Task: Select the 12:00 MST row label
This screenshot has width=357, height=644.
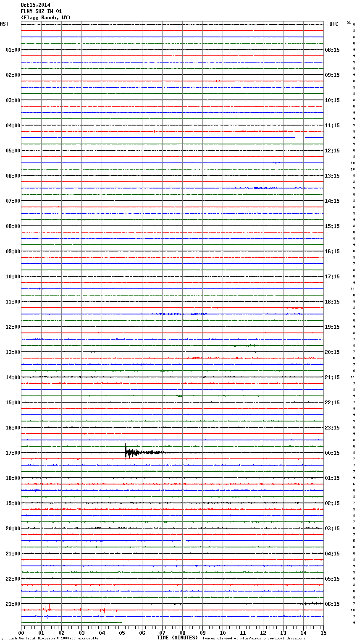Action: pos(13,327)
